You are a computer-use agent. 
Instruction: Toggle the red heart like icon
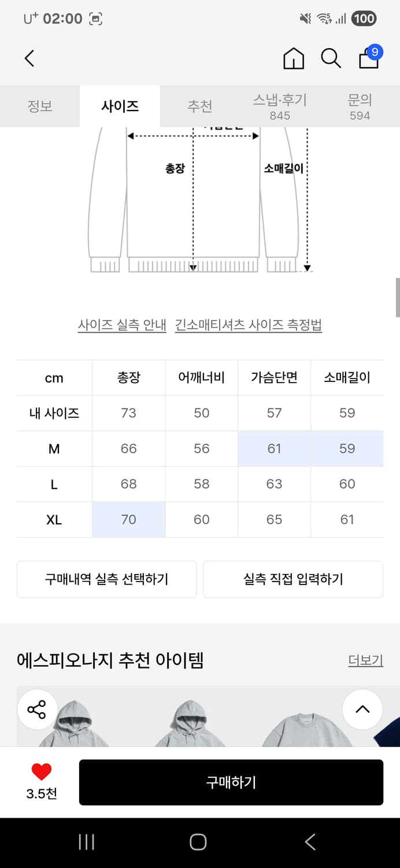pyautogui.click(x=42, y=772)
